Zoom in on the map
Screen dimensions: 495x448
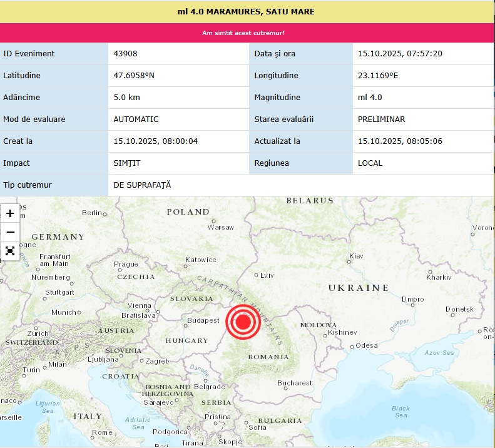click(x=10, y=213)
